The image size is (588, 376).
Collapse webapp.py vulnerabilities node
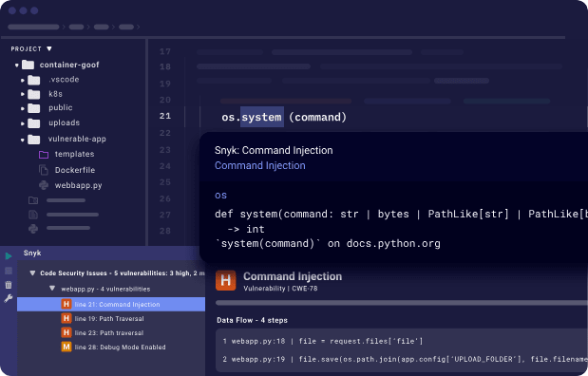click(52, 289)
